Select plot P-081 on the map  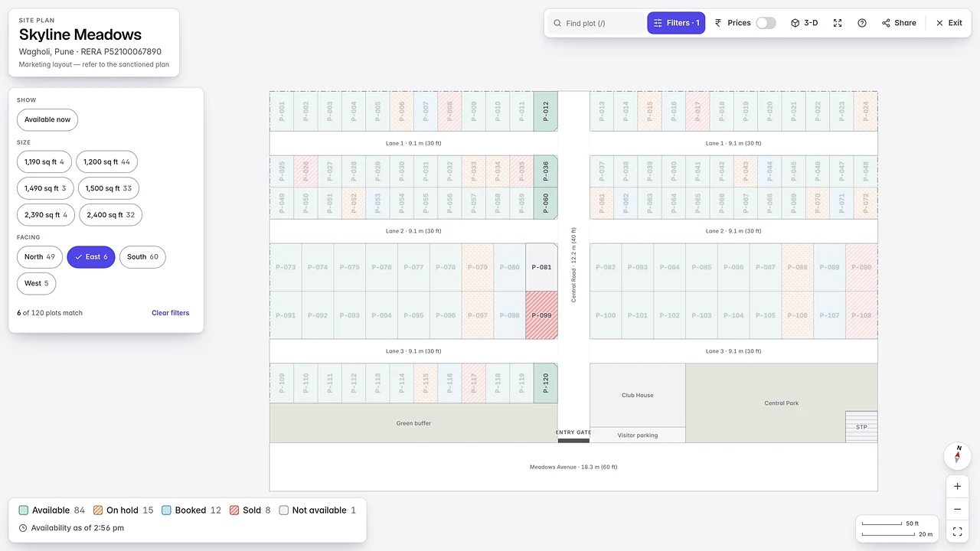click(x=541, y=267)
